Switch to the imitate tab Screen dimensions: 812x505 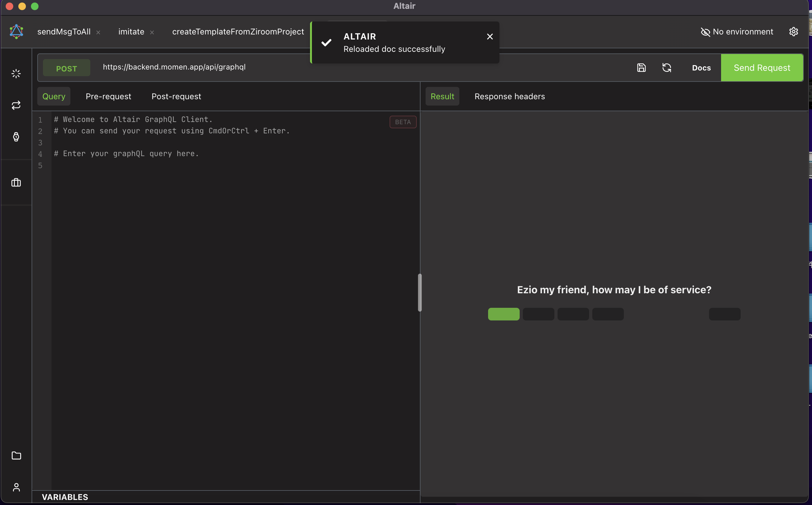point(131,32)
